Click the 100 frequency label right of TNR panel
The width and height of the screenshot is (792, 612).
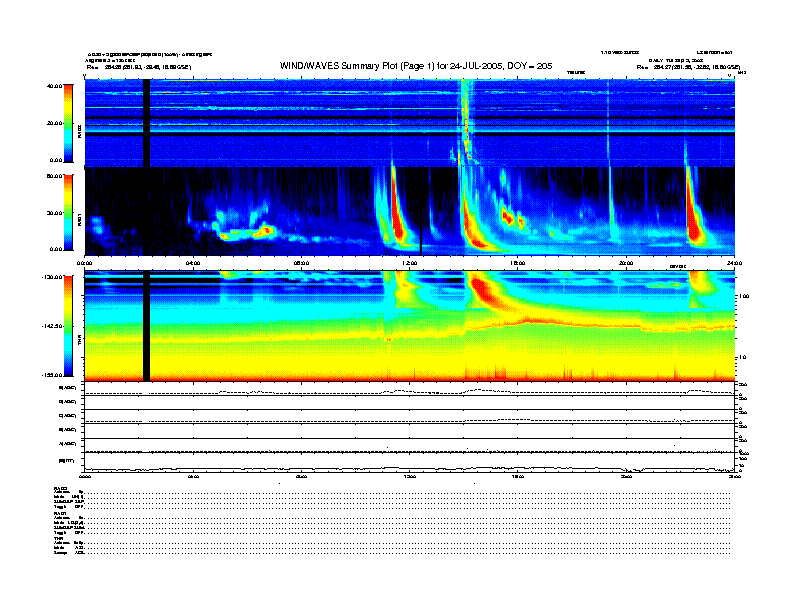click(744, 296)
